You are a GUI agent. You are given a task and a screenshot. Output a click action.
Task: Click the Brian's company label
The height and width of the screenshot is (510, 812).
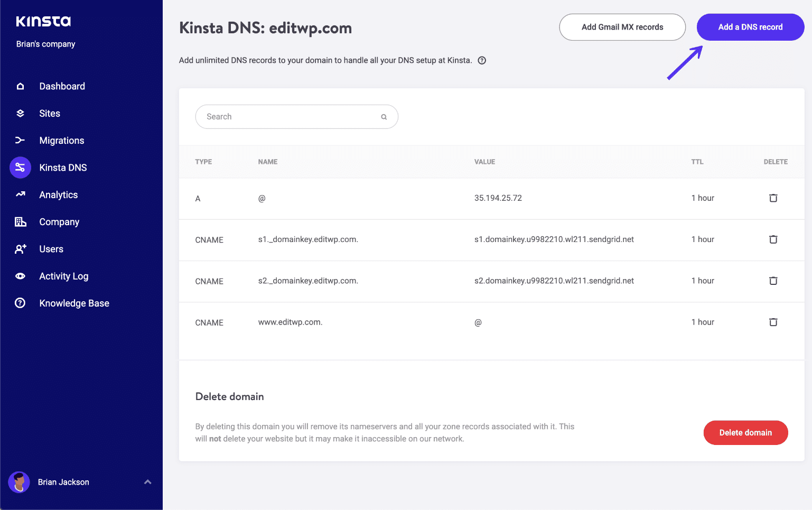[45, 44]
